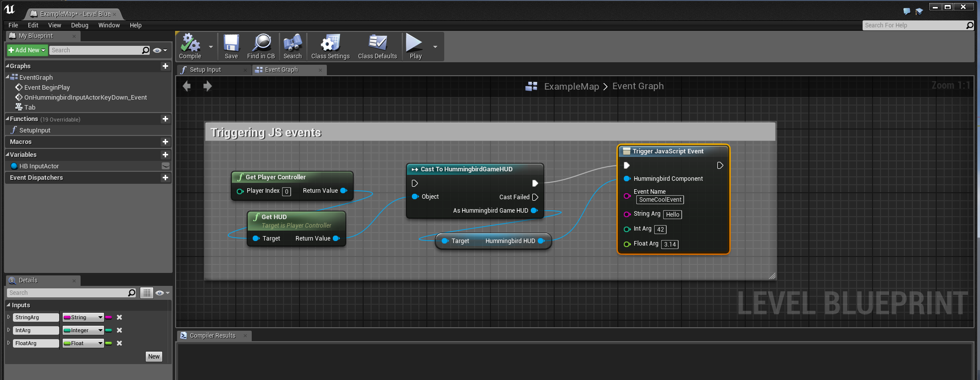Image resolution: width=980 pixels, height=380 pixels.
Task: Open the Window menu
Action: point(109,25)
